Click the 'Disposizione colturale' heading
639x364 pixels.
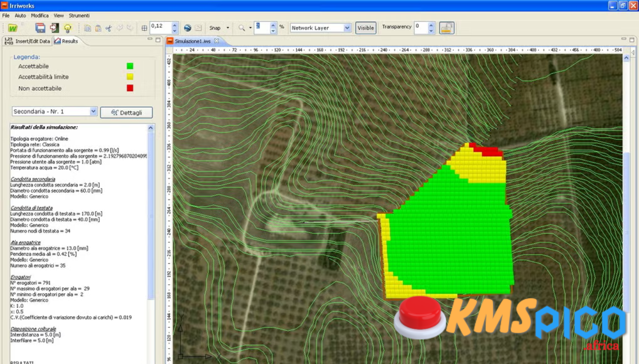tap(33, 329)
